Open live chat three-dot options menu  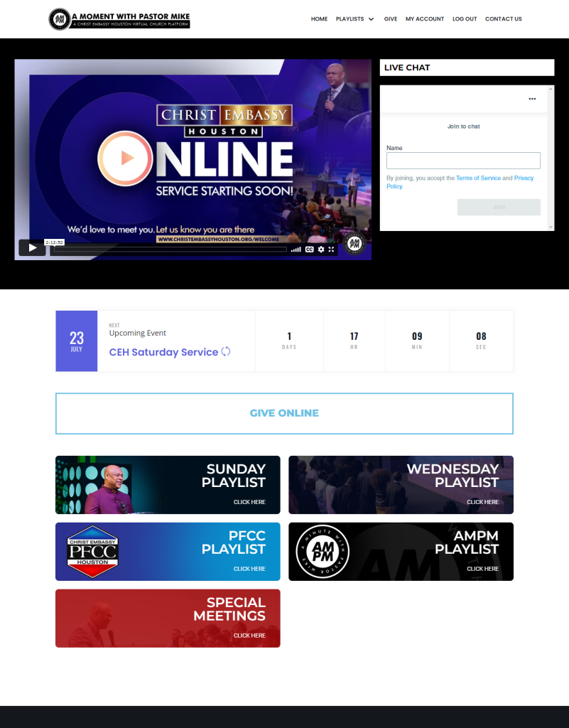[x=532, y=99]
